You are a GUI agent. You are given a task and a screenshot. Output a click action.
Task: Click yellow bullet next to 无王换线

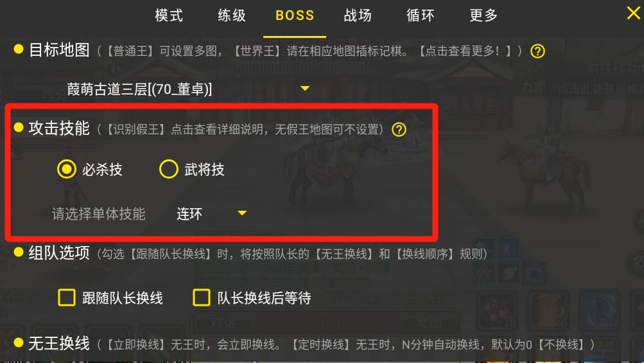point(19,342)
